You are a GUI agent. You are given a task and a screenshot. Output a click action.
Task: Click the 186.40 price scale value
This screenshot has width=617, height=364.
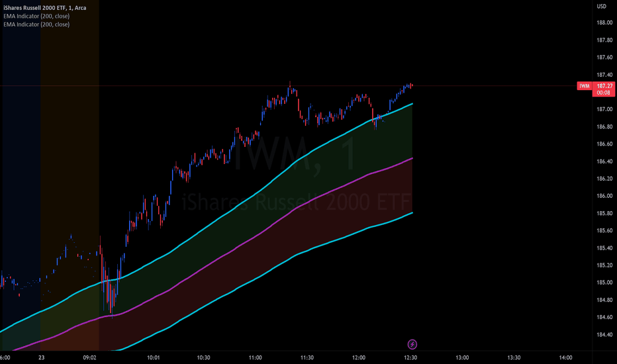pyautogui.click(x=604, y=161)
